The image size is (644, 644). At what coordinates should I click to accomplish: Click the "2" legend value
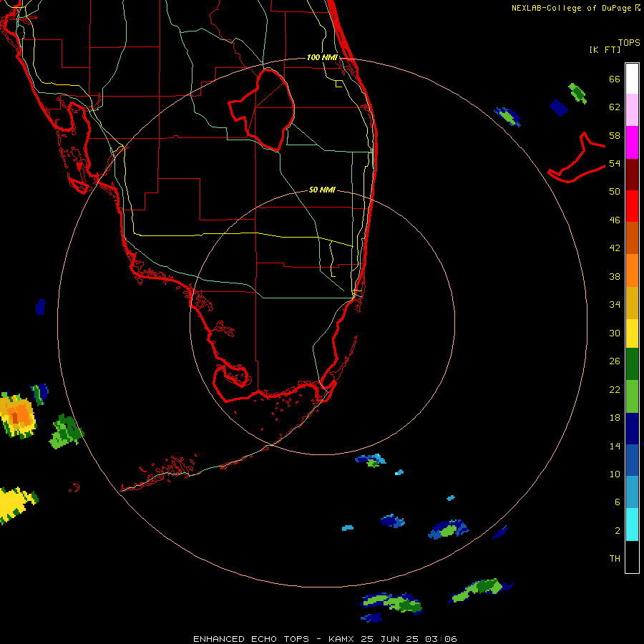tap(618, 531)
